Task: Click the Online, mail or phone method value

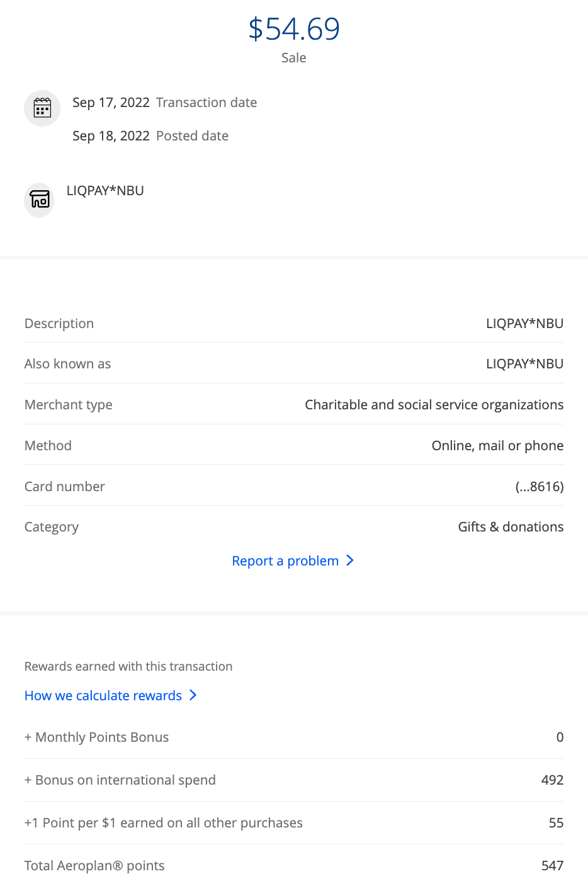Action: pos(497,446)
